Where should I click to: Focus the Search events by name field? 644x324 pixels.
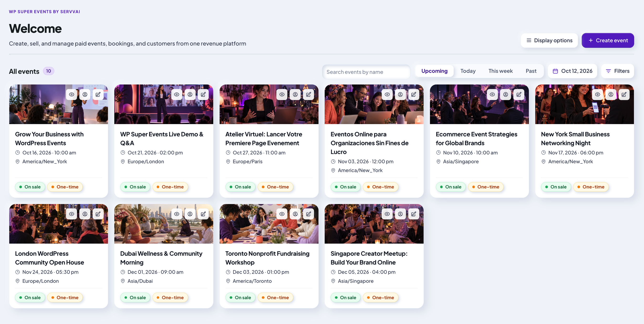coord(366,72)
